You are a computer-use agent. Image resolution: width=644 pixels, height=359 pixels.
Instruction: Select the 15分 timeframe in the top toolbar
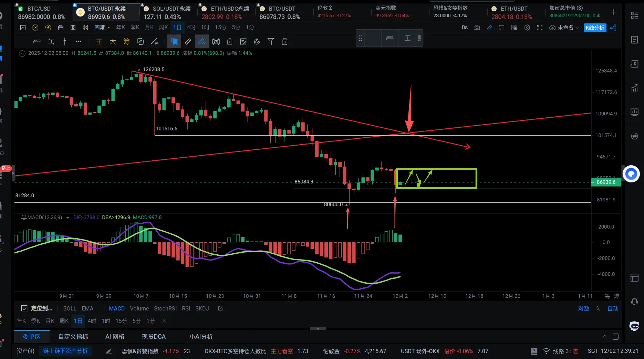221,28
